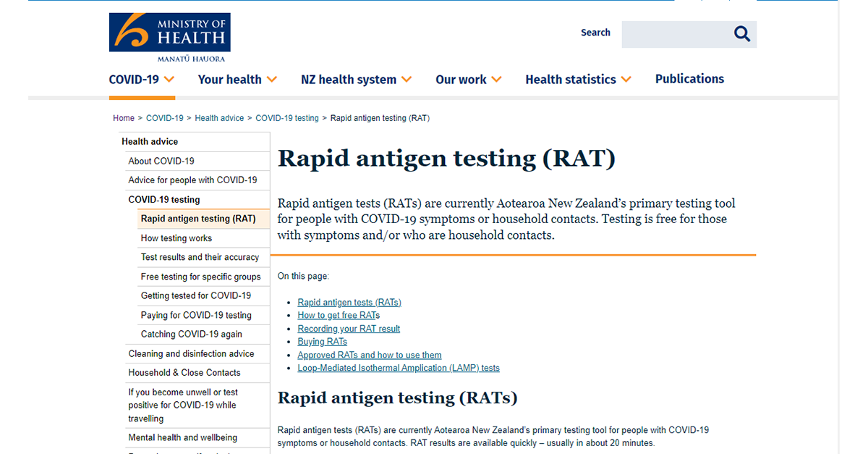Open Approved RATs and how to use them
Screen dimensions: 868x454
(x=369, y=355)
